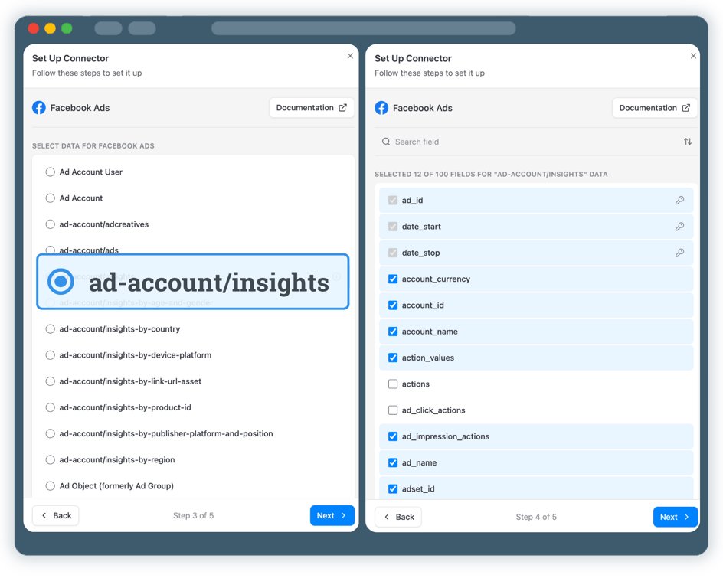Viewport: 723px width, 588px height.
Task: Click Next on Step 3 of 5
Action: point(332,516)
